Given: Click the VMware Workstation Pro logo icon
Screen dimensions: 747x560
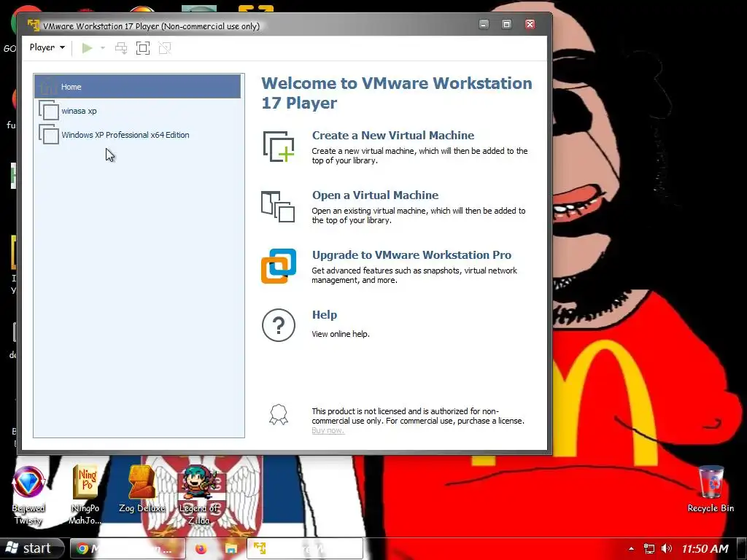Looking at the screenshot, I should [x=279, y=266].
